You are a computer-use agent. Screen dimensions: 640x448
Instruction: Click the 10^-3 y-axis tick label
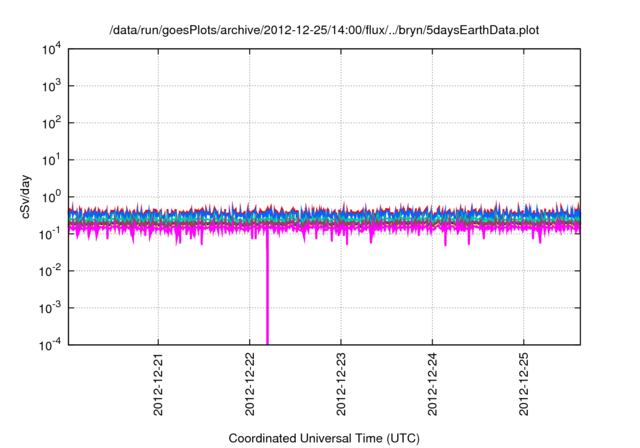50,308
